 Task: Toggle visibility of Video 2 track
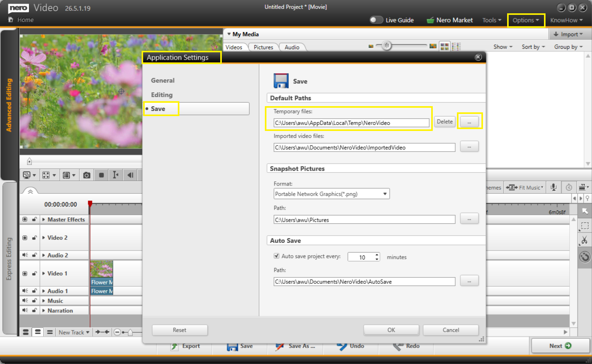25,238
